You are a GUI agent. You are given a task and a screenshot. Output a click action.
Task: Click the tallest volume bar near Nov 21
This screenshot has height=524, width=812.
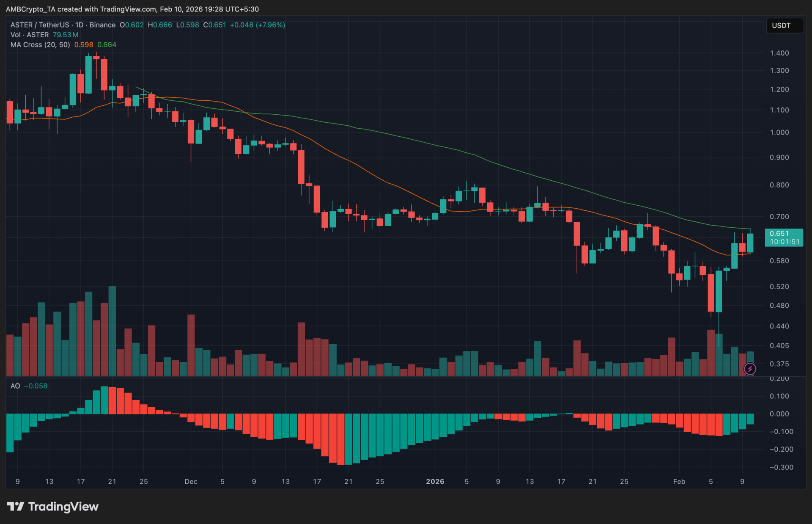(x=112, y=330)
